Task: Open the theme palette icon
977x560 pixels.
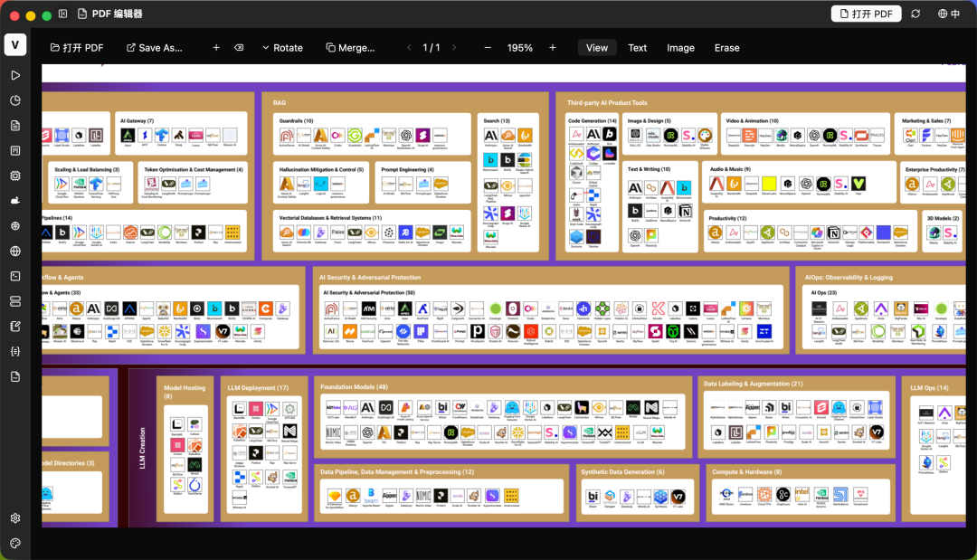Action: click(x=15, y=543)
